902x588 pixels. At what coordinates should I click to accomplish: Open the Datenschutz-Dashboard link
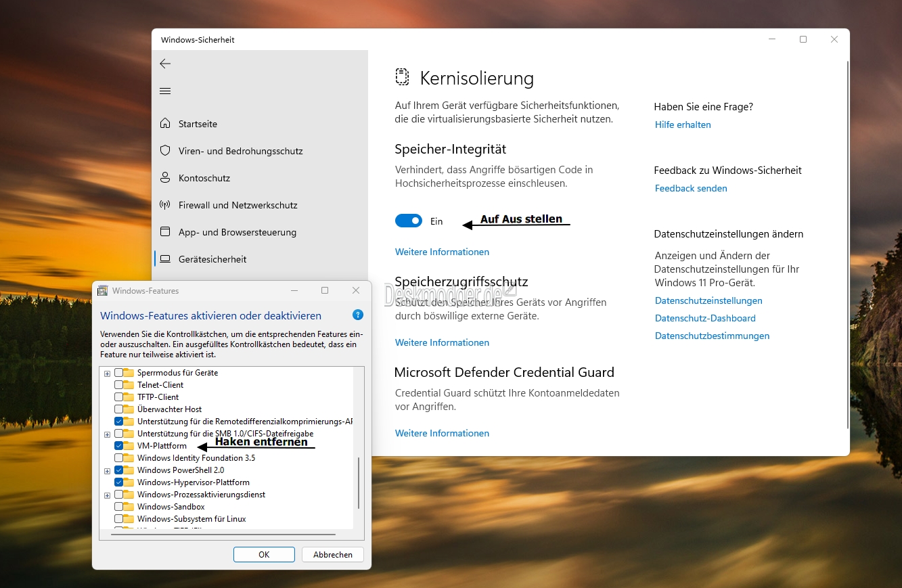coord(705,318)
